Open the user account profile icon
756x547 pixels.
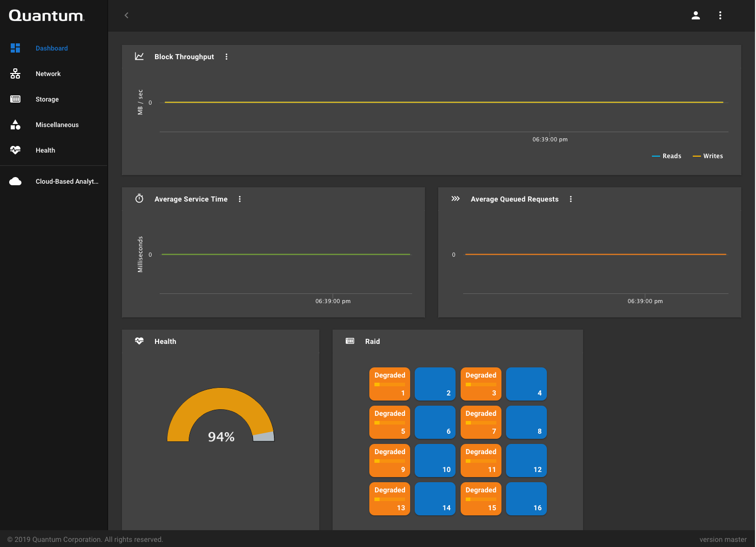point(695,15)
